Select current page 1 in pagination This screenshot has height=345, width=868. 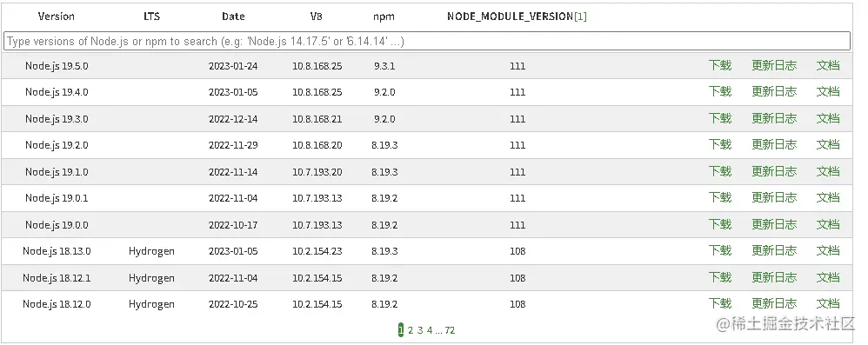pyautogui.click(x=401, y=330)
